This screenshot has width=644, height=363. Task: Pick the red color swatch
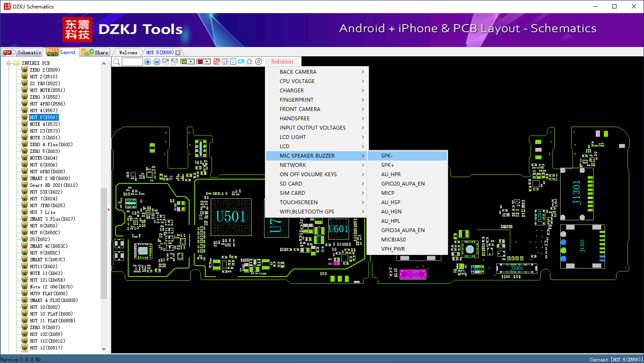tap(200, 62)
